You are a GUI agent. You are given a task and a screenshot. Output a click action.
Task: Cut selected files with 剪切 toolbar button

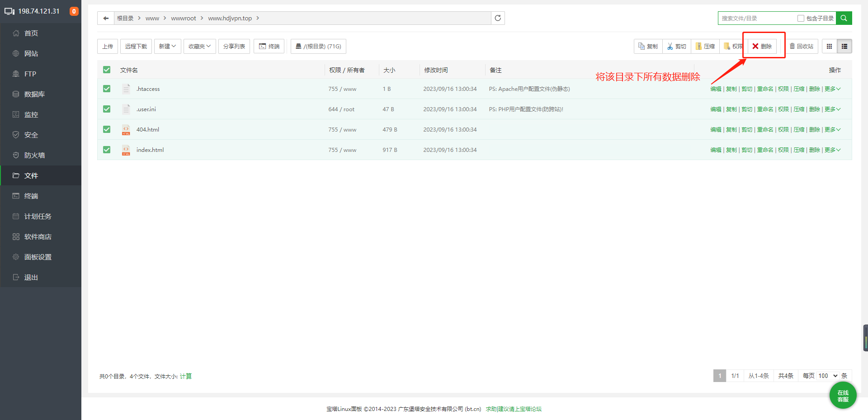677,46
